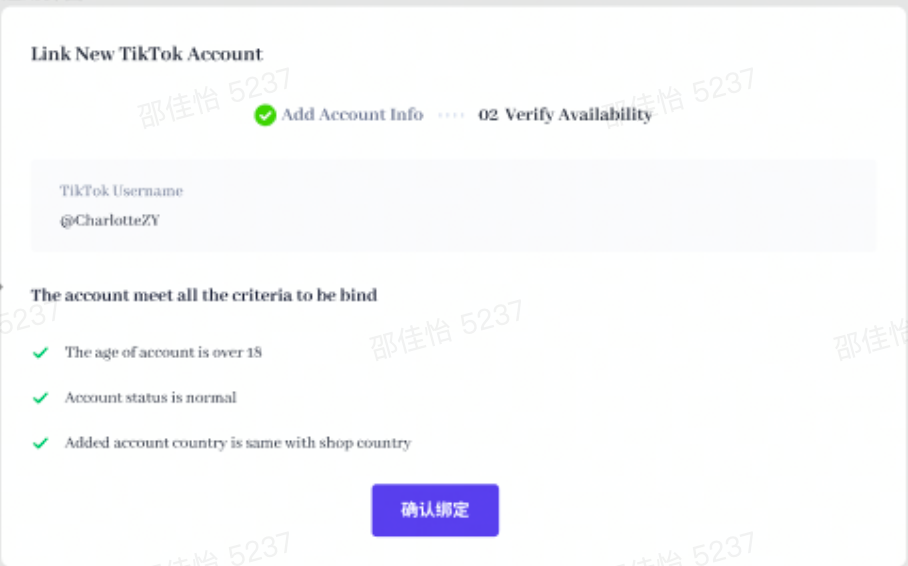Viewport: 908px width, 566px height.
Task: Select the Verify Availability step label
Action: click(578, 115)
